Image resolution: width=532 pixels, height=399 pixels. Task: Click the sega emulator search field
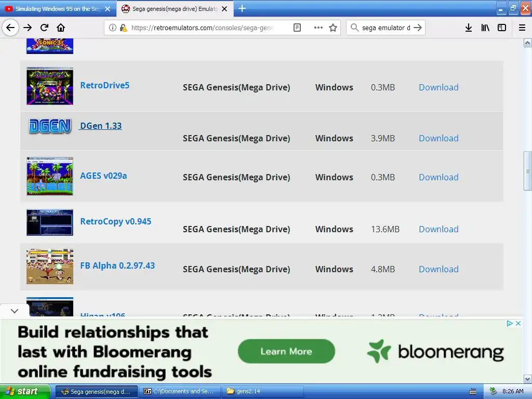386,28
